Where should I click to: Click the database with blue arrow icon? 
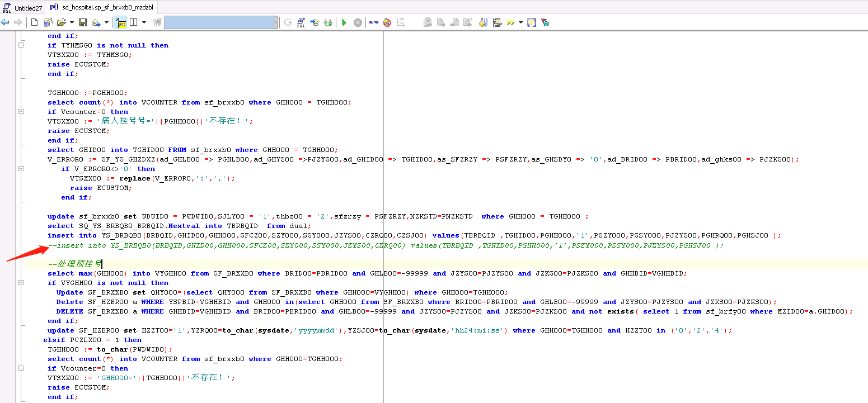click(x=315, y=22)
